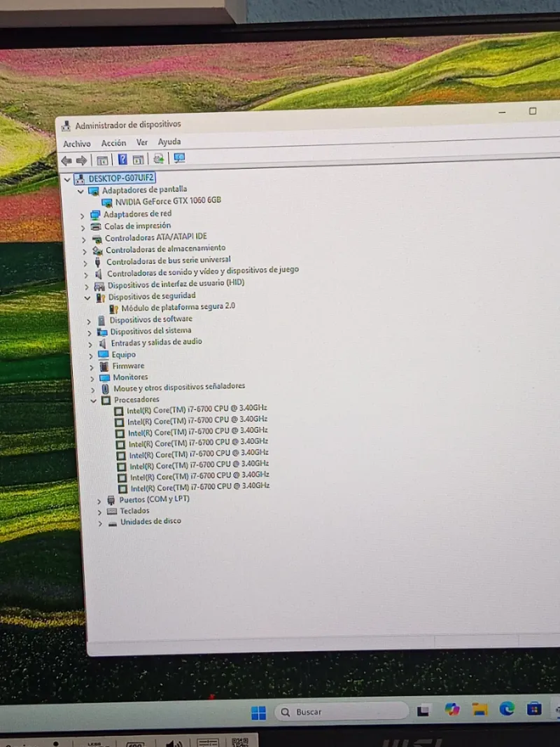Screen dimensions: 560x747
Task: Select the first Intel Core i7-6700 processor entry
Action: [197, 408]
